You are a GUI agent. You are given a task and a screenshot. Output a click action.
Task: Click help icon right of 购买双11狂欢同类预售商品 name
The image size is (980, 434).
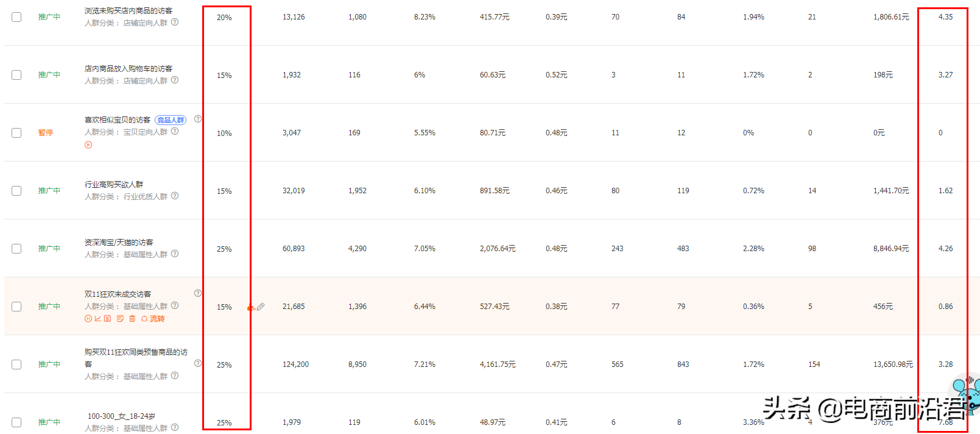click(x=198, y=363)
